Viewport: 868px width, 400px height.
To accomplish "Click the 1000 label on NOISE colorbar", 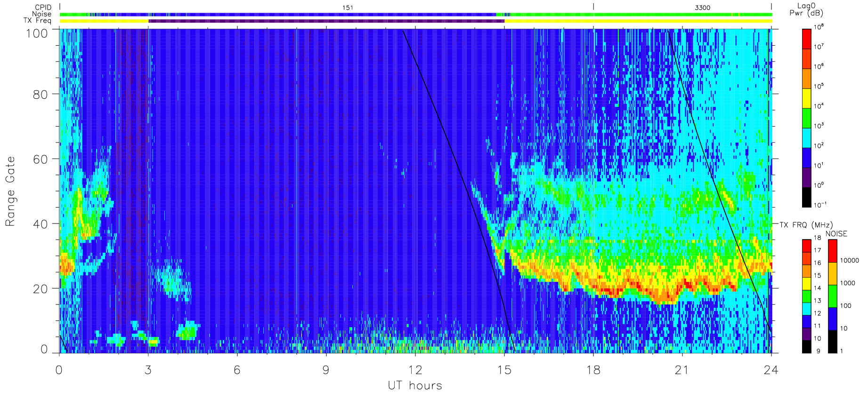I will point(848,283).
